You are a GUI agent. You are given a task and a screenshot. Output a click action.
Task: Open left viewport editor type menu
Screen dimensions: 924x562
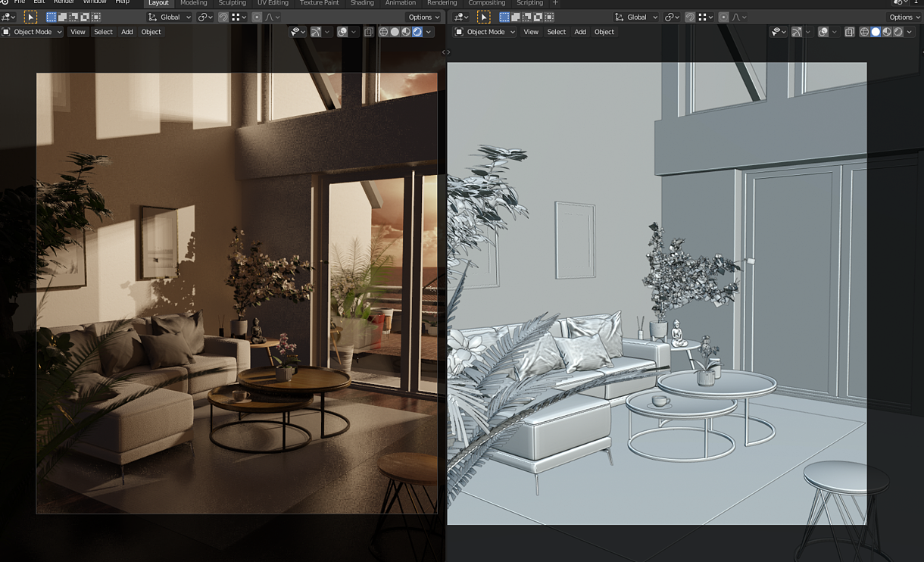pyautogui.click(x=9, y=17)
